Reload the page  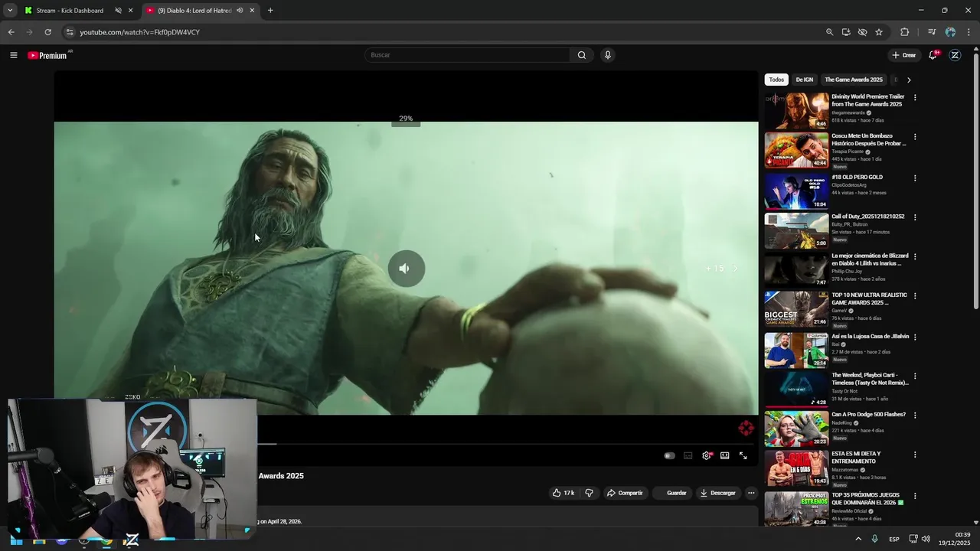[x=47, y=32]
